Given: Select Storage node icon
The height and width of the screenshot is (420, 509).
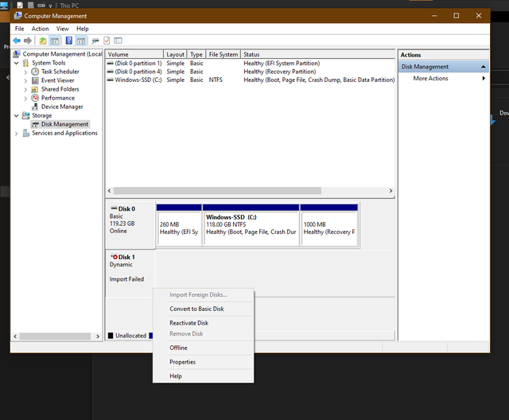Looking at the screenshot, I should 25,115.
